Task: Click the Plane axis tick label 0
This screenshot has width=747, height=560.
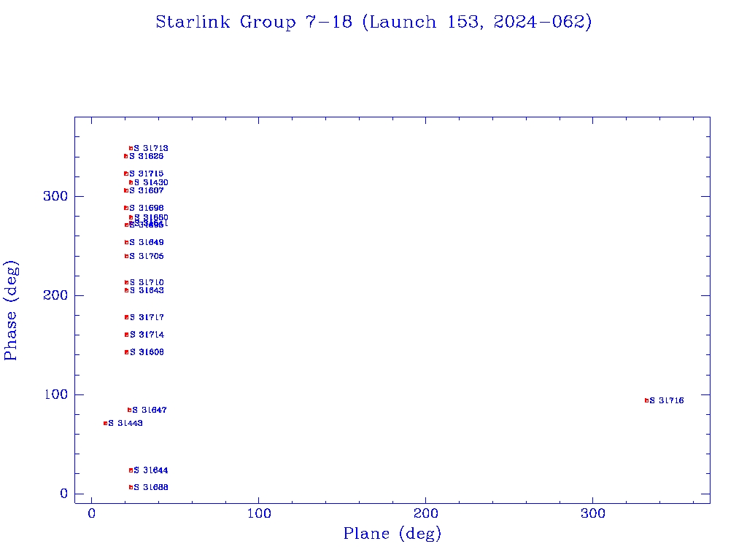Action: pyautogui.click(x=91, y=514)
